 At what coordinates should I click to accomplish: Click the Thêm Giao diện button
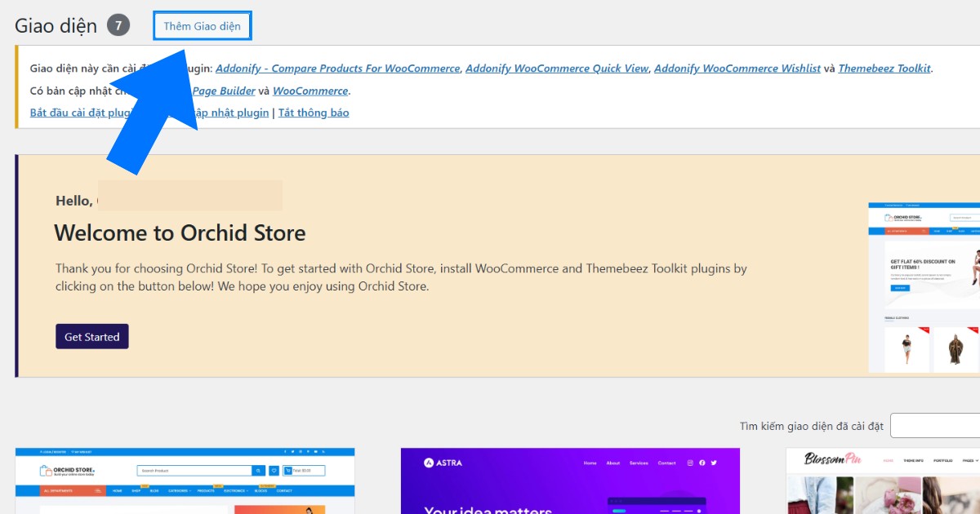tap(202, 26)
